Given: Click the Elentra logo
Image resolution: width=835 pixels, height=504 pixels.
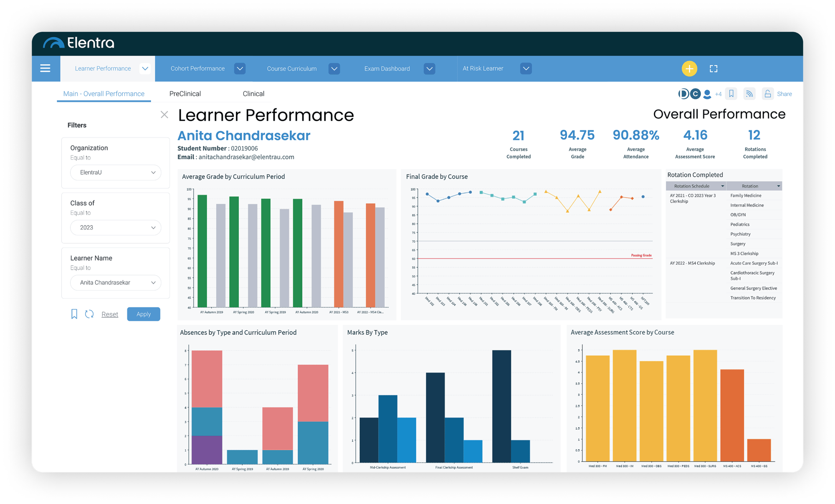Looking at the screenshot, I should coord(78,43).
